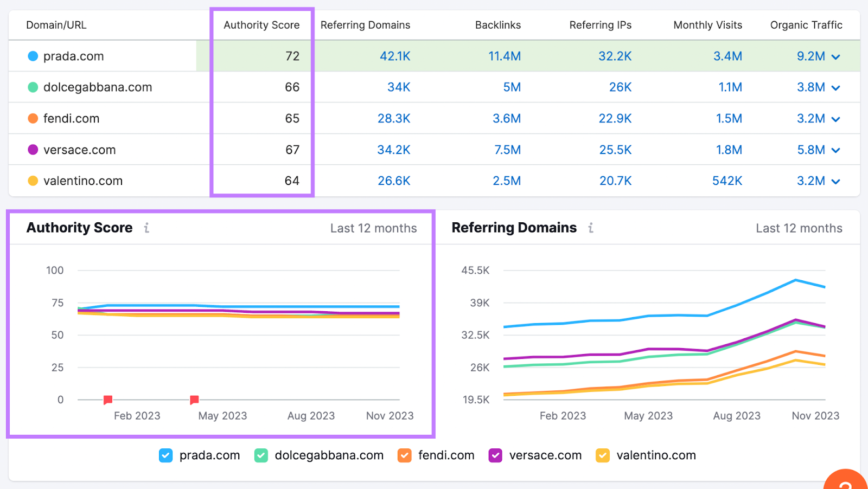Expand valentino.com Organic Traffic dropdown
Screen dimensions: 868x489
coord(836,181)
